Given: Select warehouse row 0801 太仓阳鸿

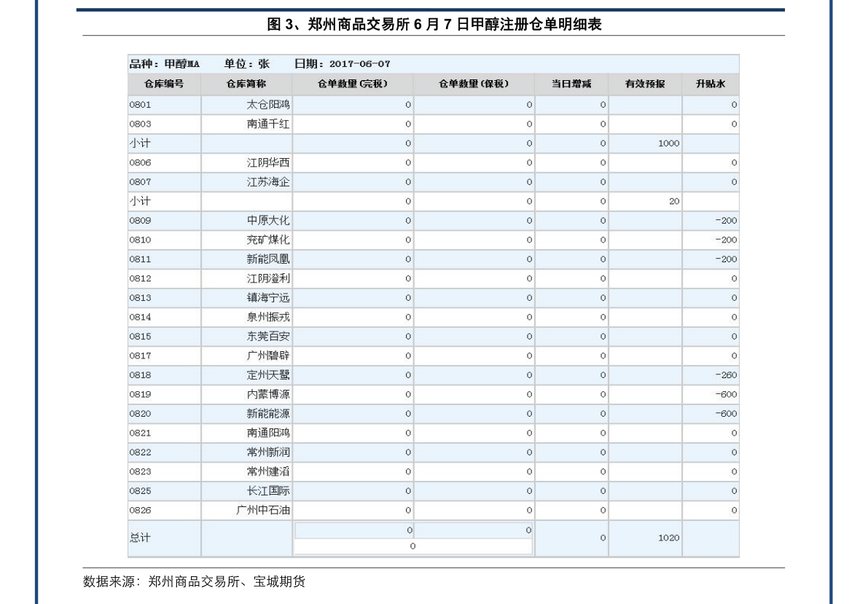Looking at the screenshot, I should click(219, 104).
